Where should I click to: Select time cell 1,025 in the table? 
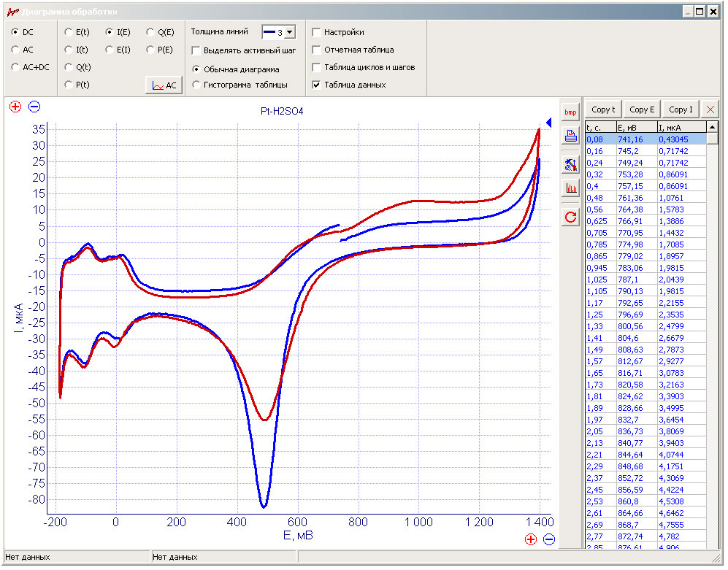[x=600, y=280]
